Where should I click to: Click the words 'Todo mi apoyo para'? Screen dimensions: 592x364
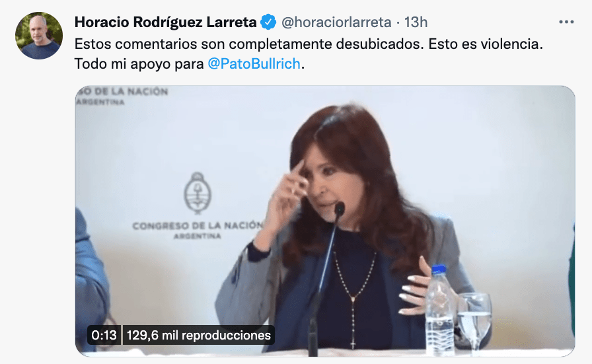[x=139, y=64]
